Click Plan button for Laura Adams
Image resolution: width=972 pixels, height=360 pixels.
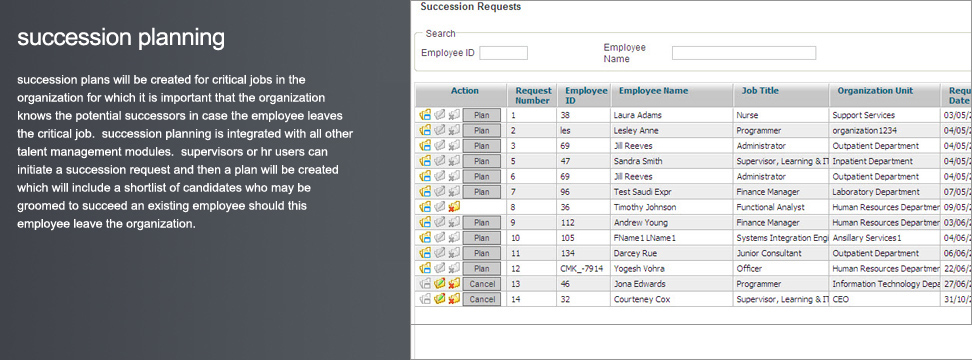(482, 115)
